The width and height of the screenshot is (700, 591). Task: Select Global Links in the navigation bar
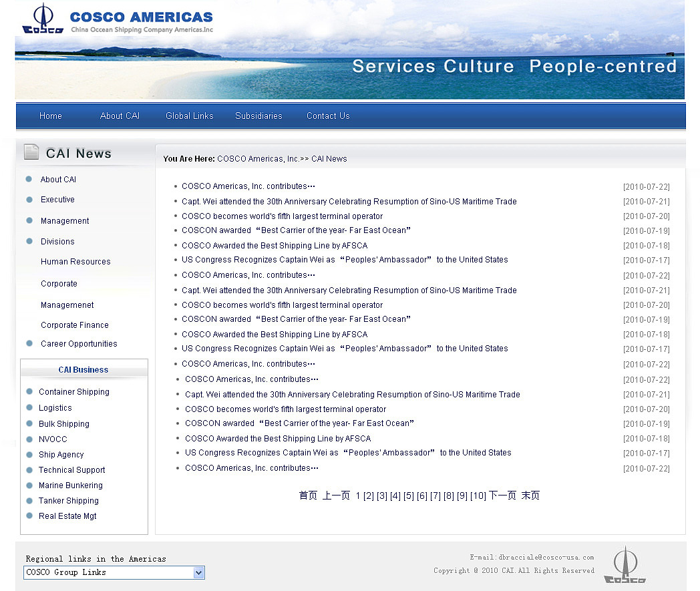click(189, 116)
